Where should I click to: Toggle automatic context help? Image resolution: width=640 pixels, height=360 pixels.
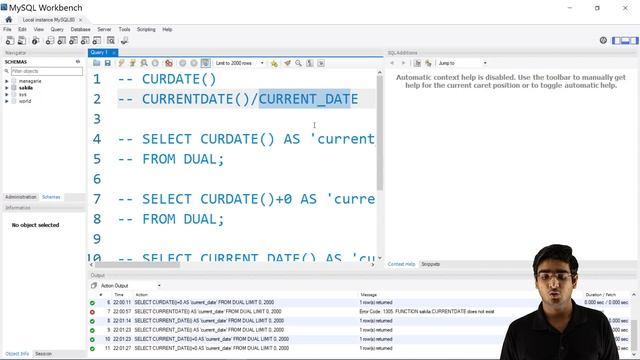click(x=428, y=63)
